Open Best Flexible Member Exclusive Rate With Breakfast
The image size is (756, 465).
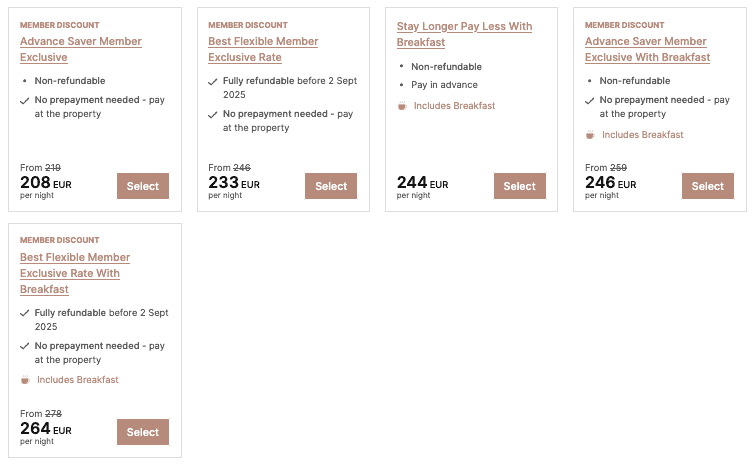[75, 273]
